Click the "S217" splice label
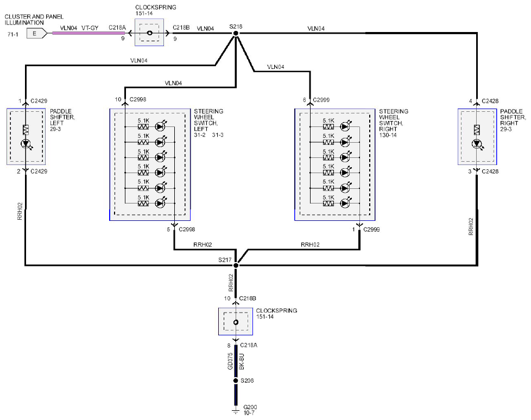This screenshot has height=420, width=531. 225,260
